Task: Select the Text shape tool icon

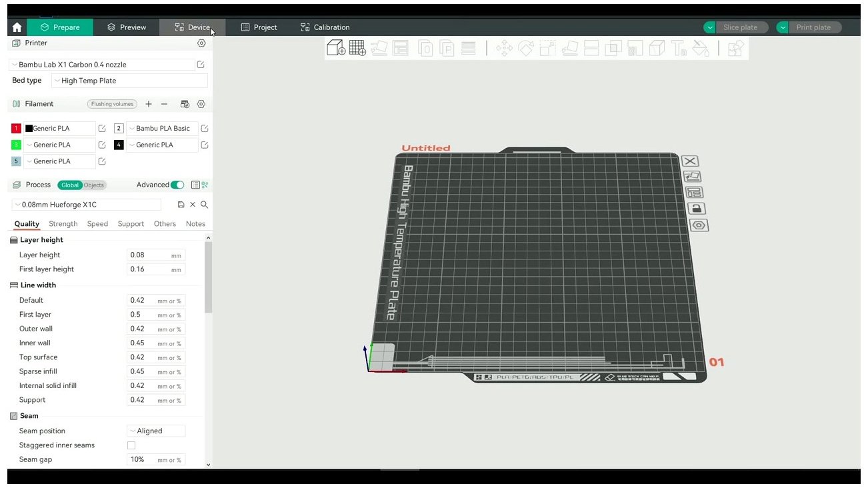Action: click(679, 48)
